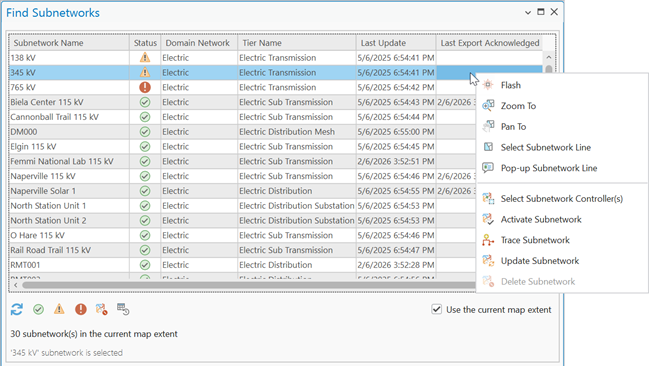
Task: Sort by the Status column header
Action: (x=145, y=43)
